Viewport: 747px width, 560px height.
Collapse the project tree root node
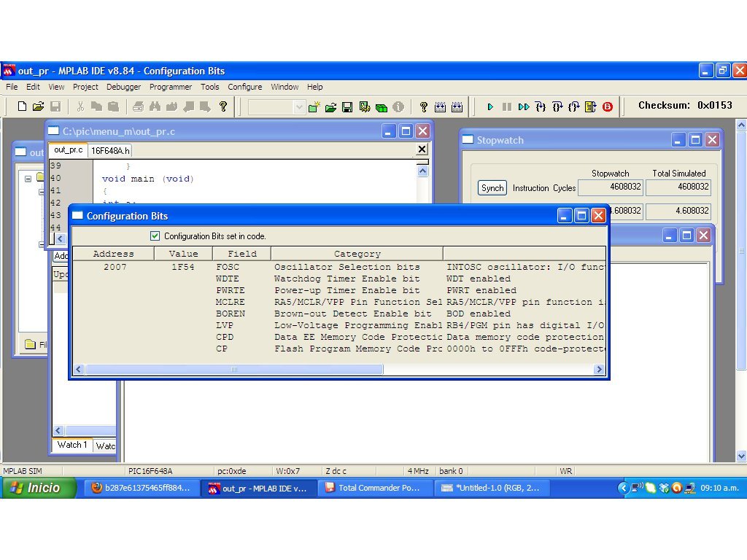tap(28, 179)
